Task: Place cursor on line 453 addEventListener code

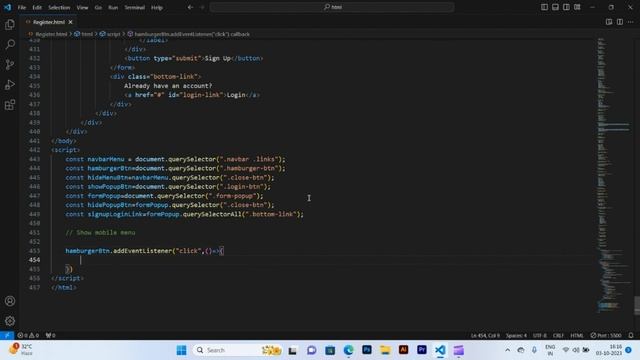Action: coord(144,251)
